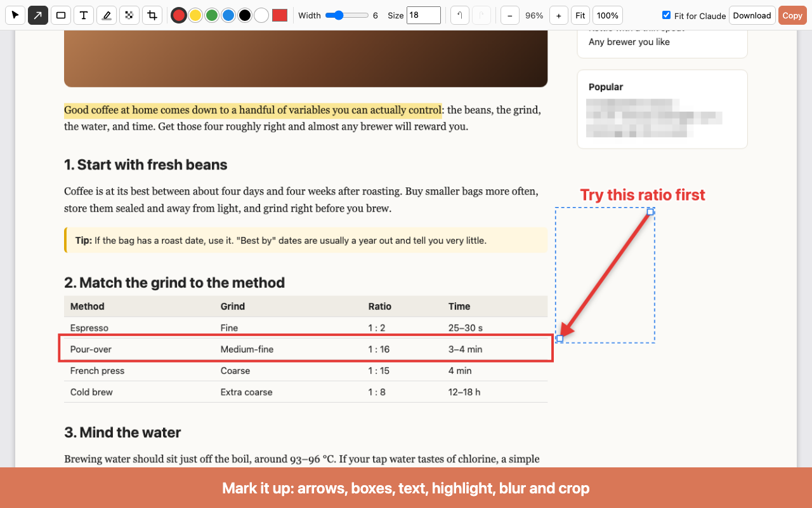Pick the black color swatch
The image size is (812, 508).
coord(245,15)
